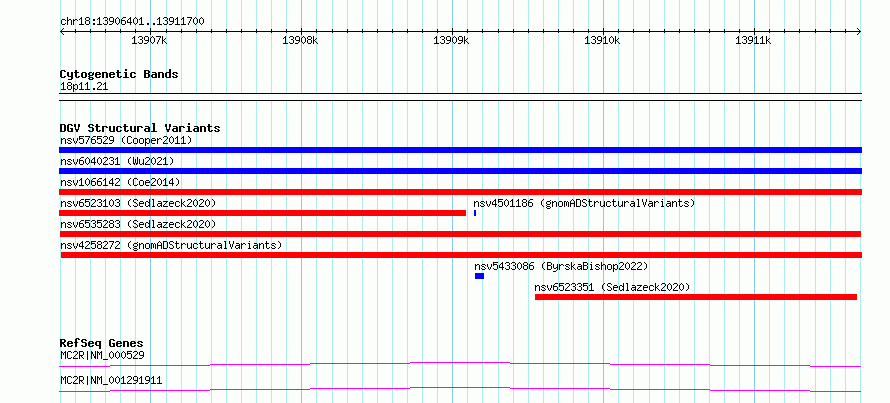Click the DGV Structural Variants track heading
The width and height of the screenshot is (890, 403).
140,128
